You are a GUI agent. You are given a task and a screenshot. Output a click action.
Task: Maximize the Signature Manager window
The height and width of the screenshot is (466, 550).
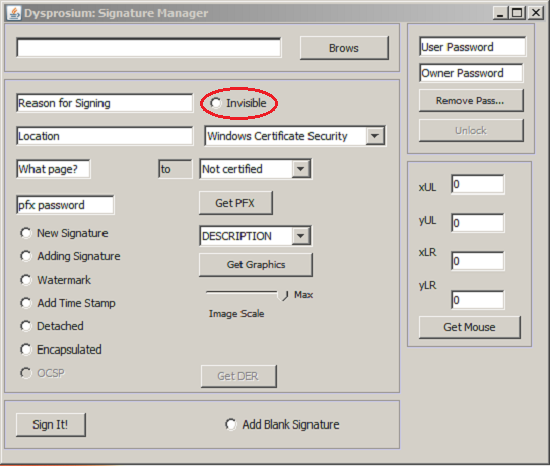click(517, 13)
